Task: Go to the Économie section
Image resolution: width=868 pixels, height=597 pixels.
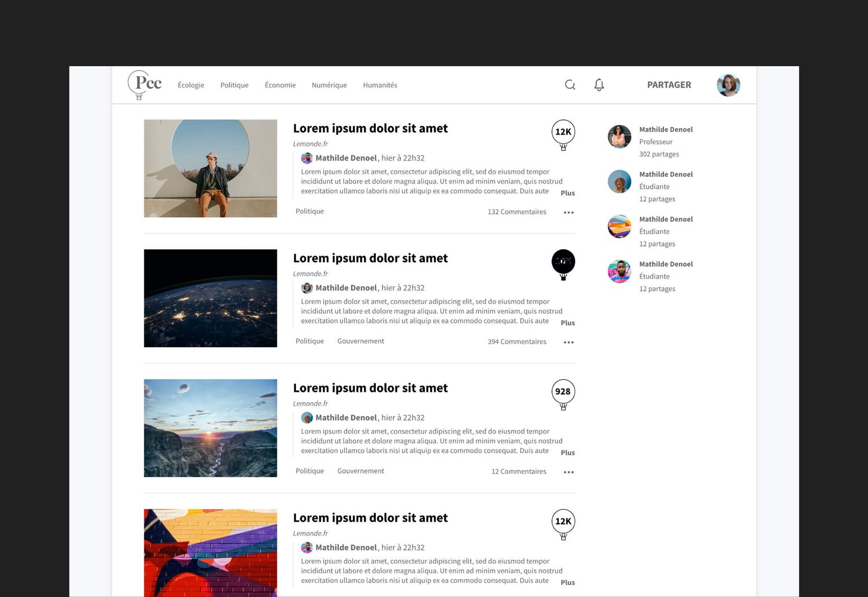Action: click(x=280, y=85)
